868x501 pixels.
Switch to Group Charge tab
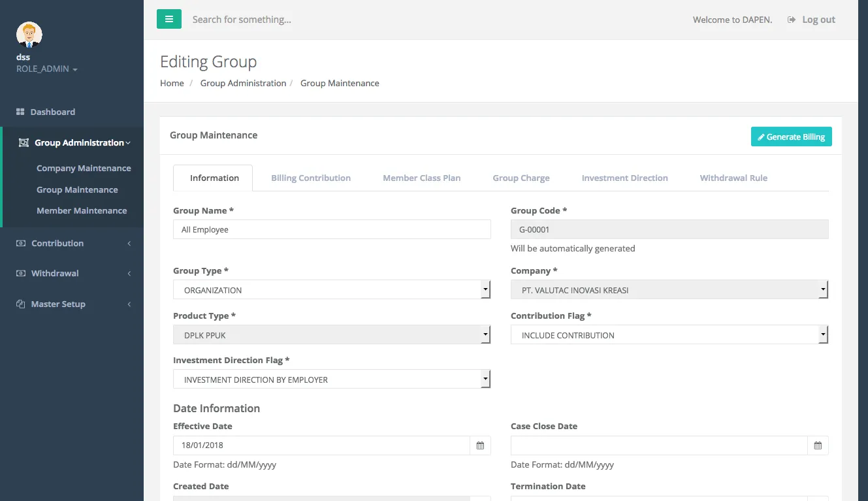coord(521,178)
